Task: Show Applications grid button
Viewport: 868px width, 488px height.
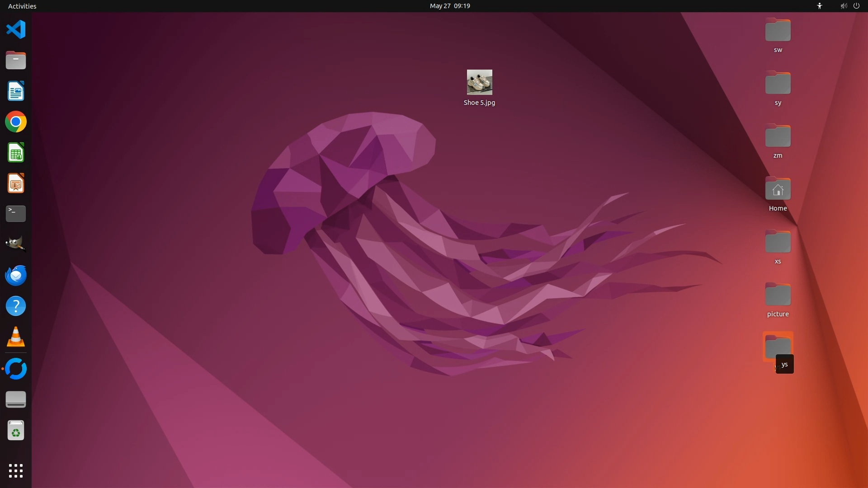Action: click(16, 470)
